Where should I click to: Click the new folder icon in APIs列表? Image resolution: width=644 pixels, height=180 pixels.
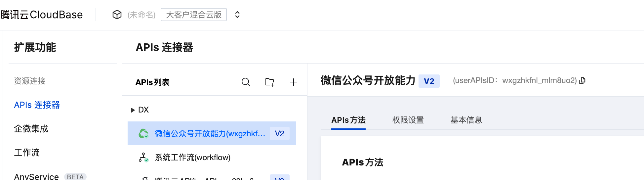coord(270,82)
